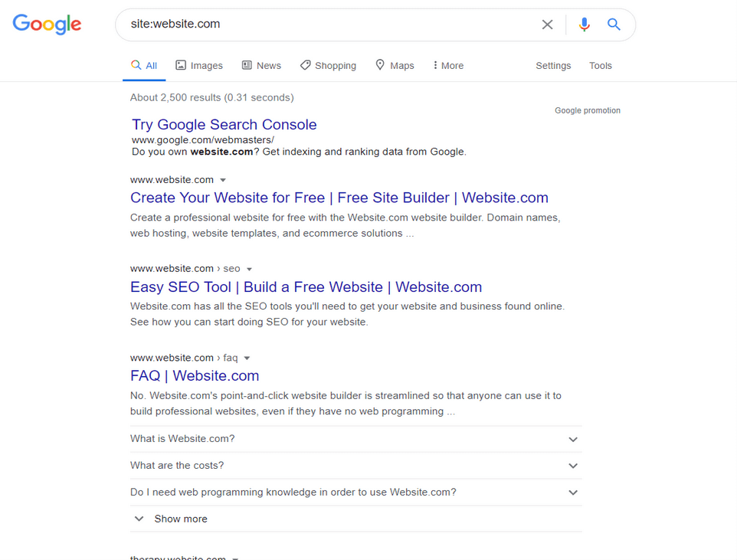The width and height of the screenshot is (737, 560).
Task: Clear the search query with the X icon
Action: coord(547,24)
